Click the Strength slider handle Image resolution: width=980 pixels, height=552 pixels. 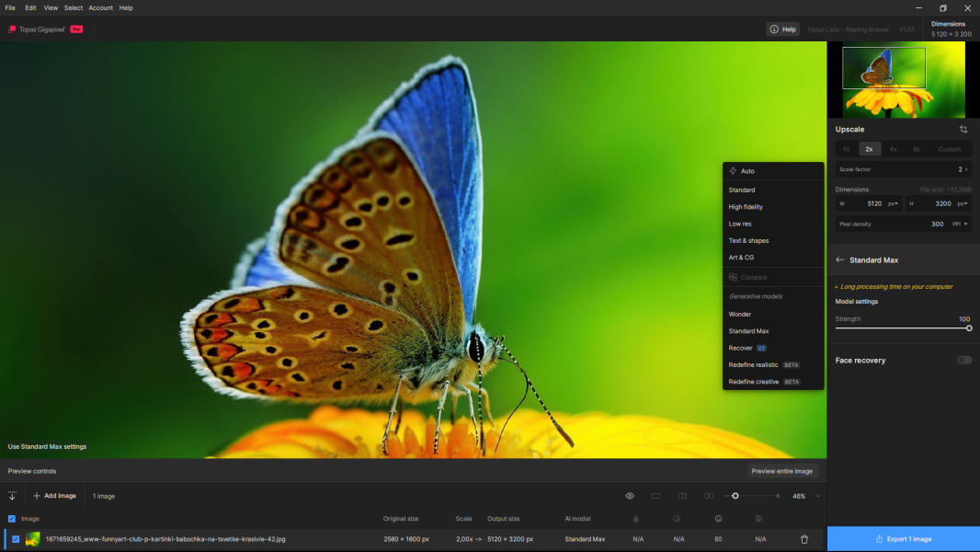coord(969,328)
